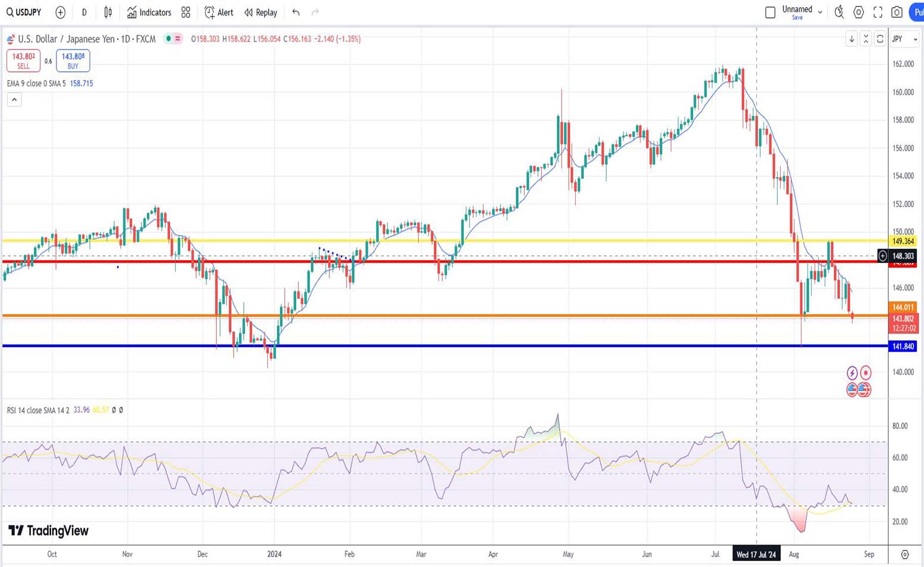Open chart settings hexagon icon
The width and height of the screenshot is (924, 567).
click(859, 12)
